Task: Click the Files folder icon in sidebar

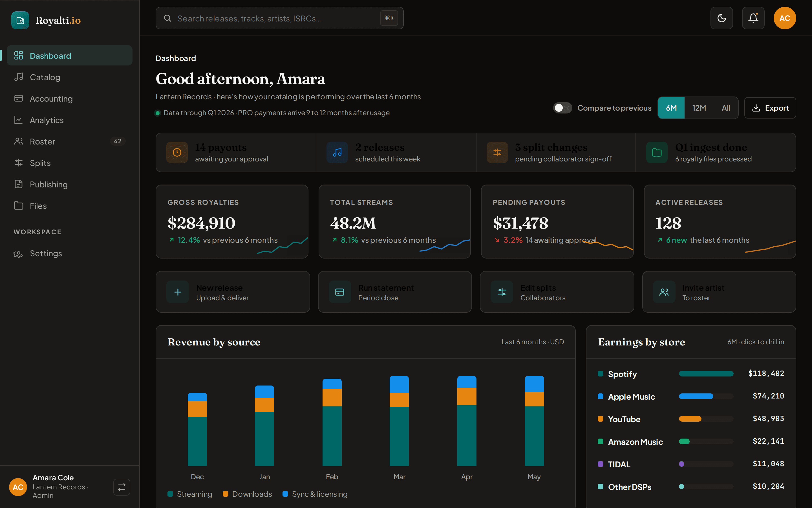Action: [18, 206]
